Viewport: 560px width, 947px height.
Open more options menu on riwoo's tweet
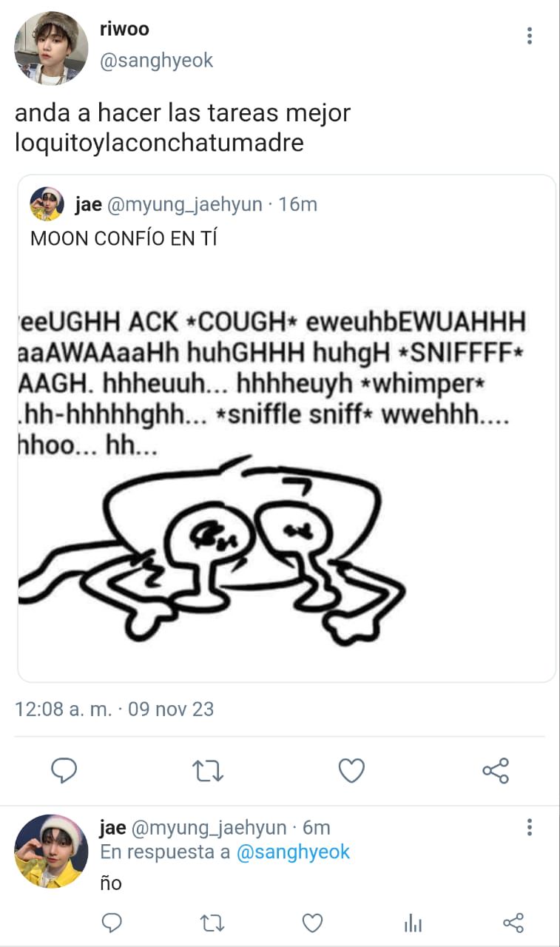[x=529, y=36]
